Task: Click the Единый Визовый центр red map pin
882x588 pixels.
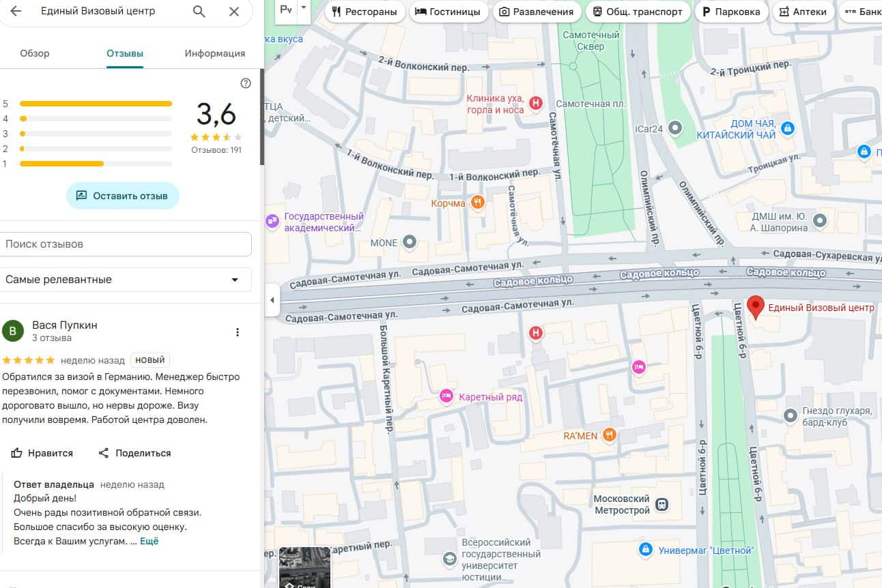Action: (x=754, y=308)
